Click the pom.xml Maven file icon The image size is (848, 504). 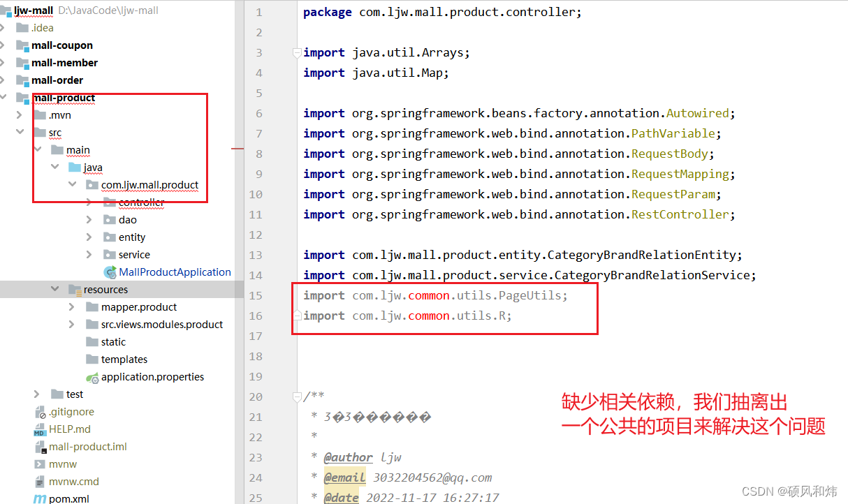point(40,499)
